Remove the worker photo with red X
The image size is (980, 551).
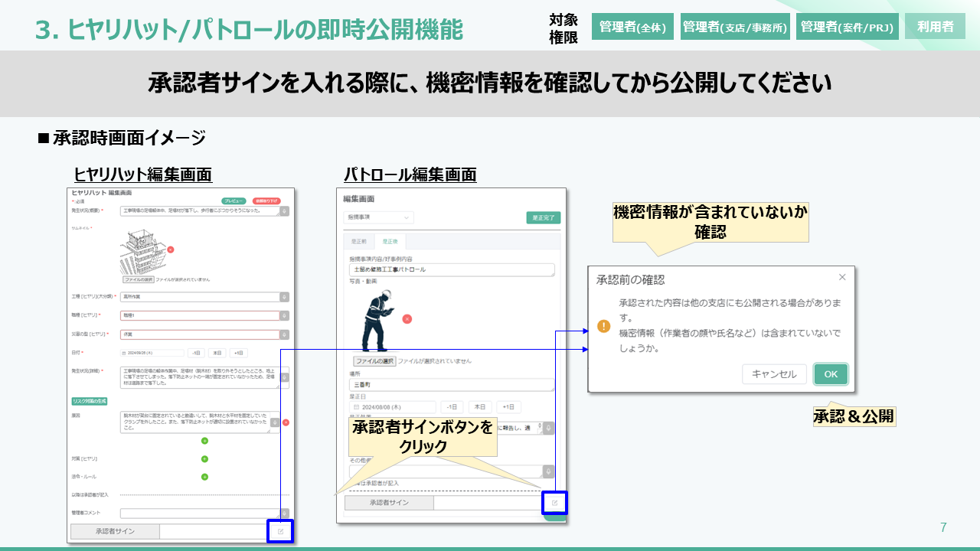point(407,318)
